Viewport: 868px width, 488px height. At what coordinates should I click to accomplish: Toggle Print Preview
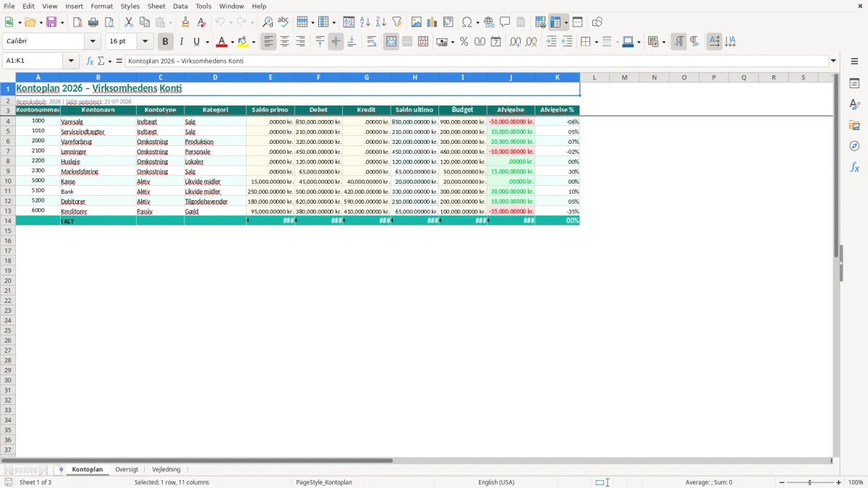(109, 22)
